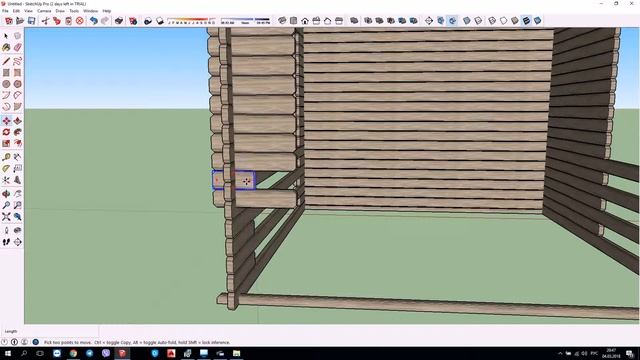The width and height of the screenshot is (640, 360).
Task: Select the Tape Measure tool
Action: click(6, 157)
